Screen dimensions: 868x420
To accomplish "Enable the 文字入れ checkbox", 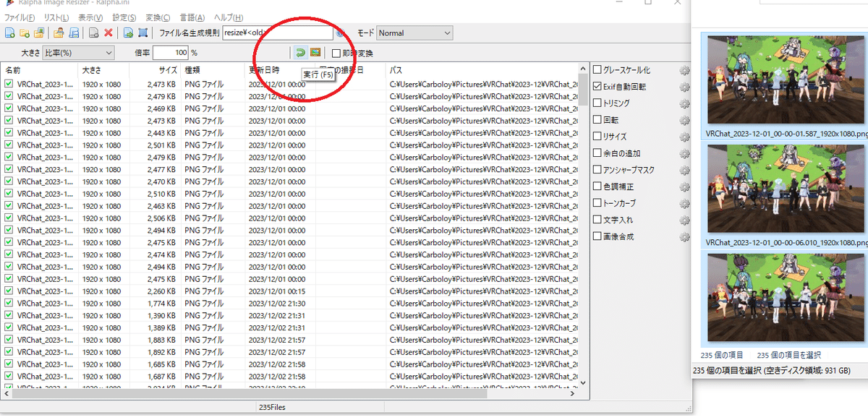I will tap(597, 220).
